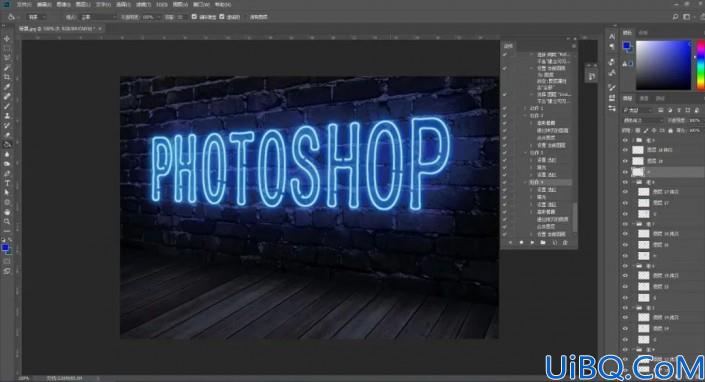Toggle checkmark beside highlighted 动作 4 row
Screen dimensions: 705x382
tap(505, 182)
